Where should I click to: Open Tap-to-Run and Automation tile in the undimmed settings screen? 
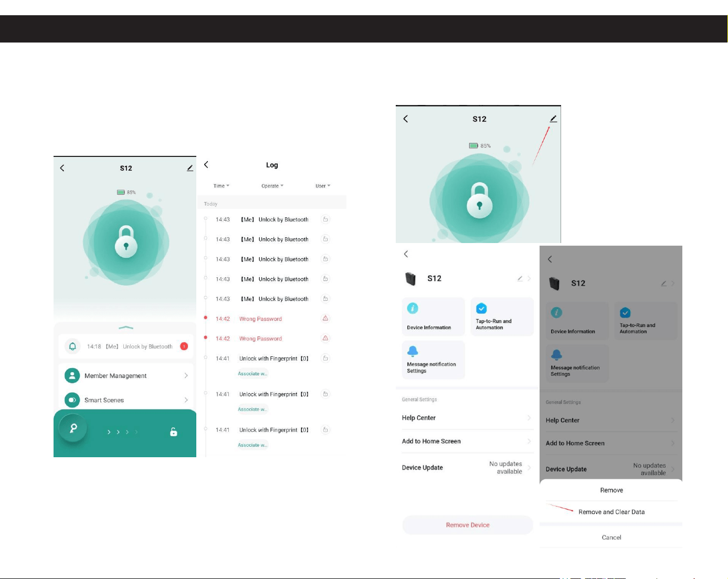tap(502, 317)
